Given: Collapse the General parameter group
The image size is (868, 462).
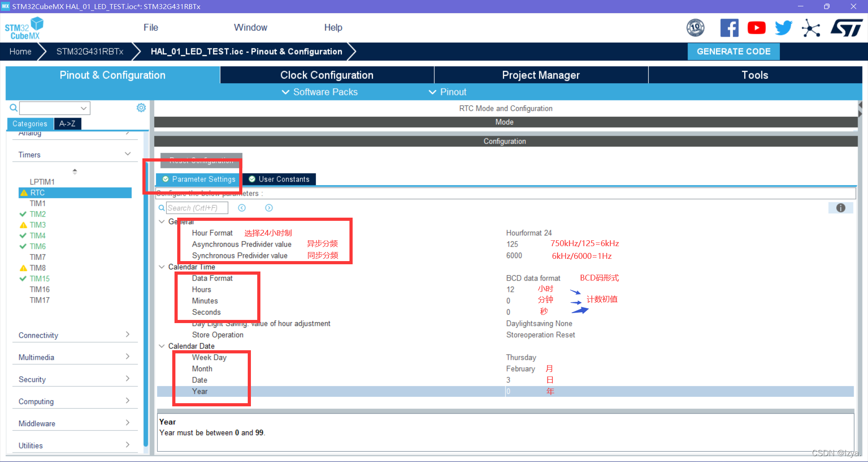Looking at the screenshot, I should coord(161,222).
